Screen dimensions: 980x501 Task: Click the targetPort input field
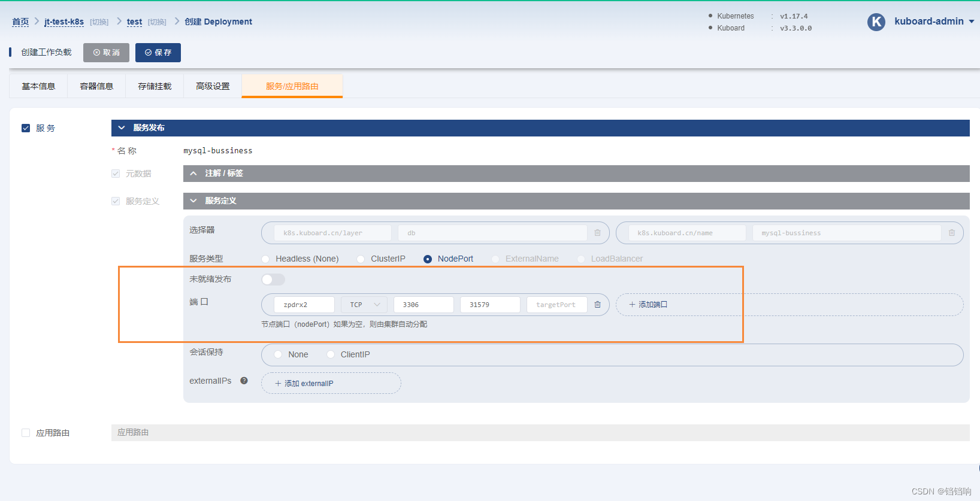557,305
